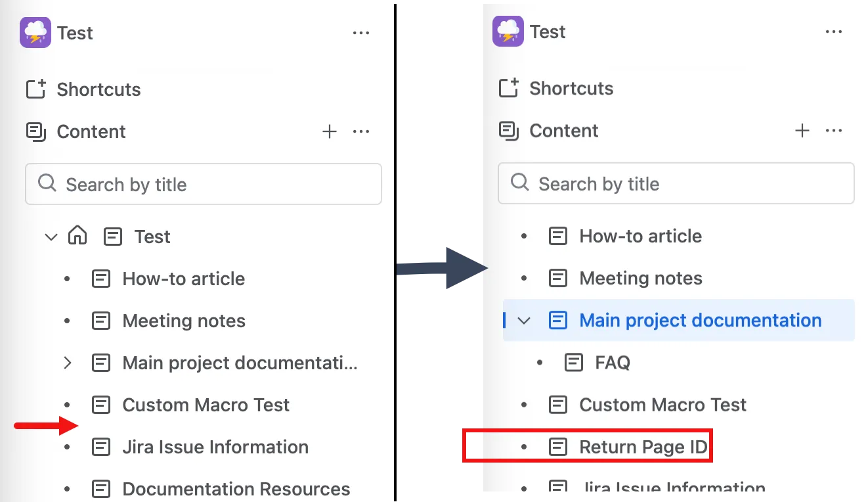This screenshot has height=502, width=868.
Task: Focus the Search by title field in right panel
Action: (676, 183)
